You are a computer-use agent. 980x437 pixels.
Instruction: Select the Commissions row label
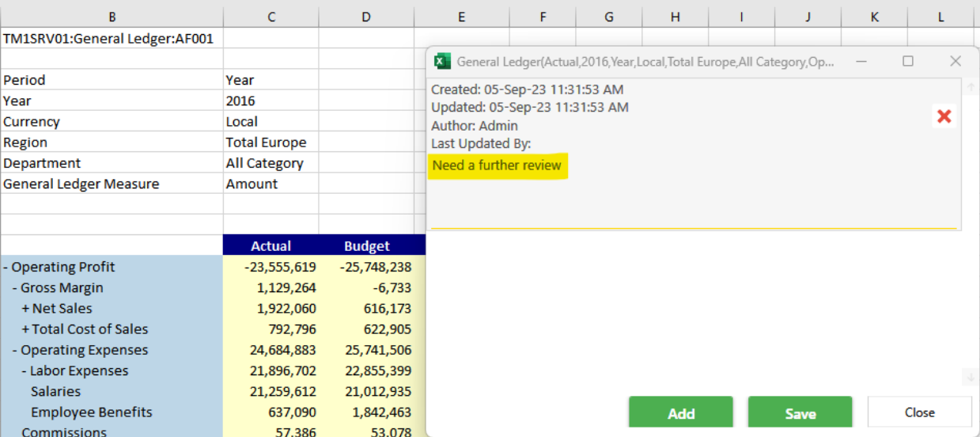(x=64, y=431)
